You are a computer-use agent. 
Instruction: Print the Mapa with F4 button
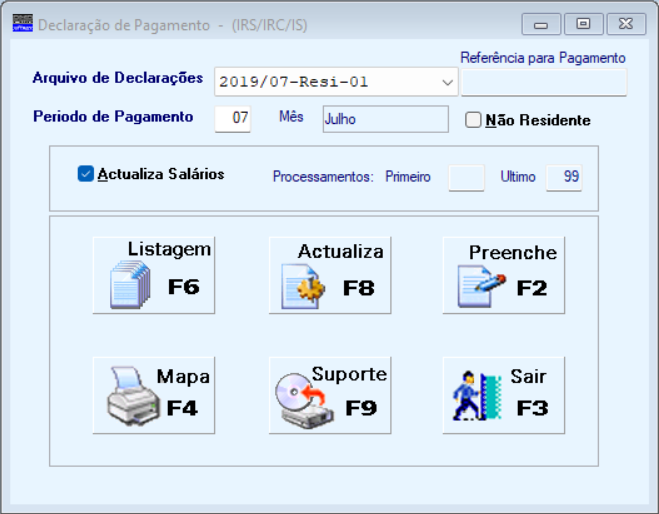click(154, 395)
